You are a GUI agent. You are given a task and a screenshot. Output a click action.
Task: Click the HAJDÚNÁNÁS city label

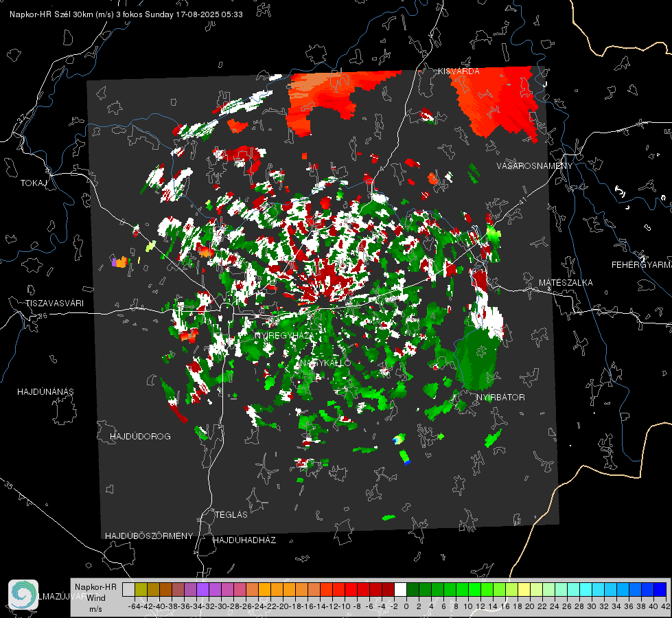[x=45, y=392]
